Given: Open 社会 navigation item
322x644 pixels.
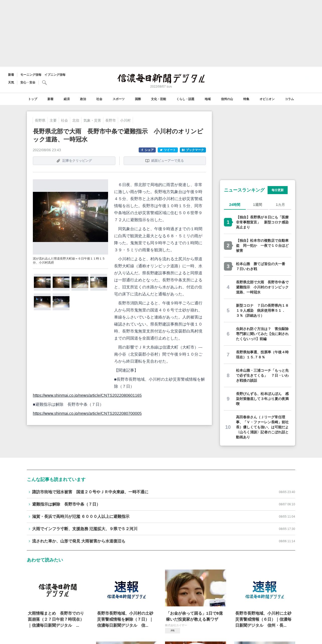Looking at the screenshot, I should pos(99,99).
